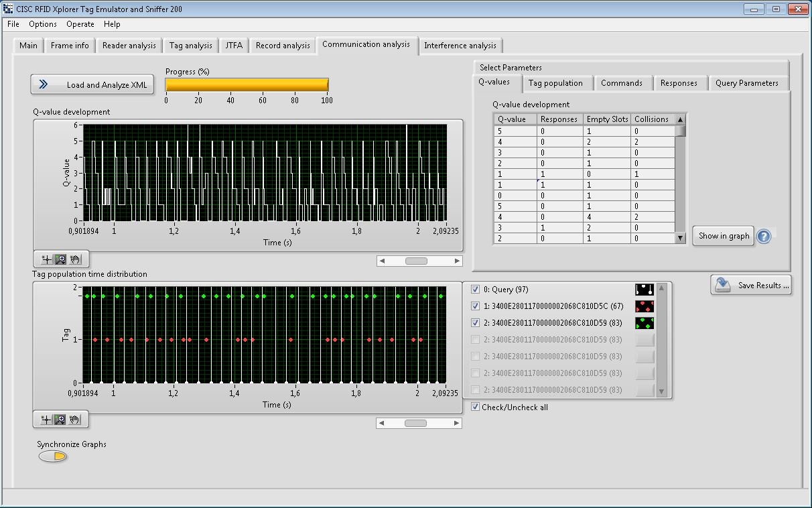Open plot style swatch for Query legend
812x508 pixels.
(645, 290)
